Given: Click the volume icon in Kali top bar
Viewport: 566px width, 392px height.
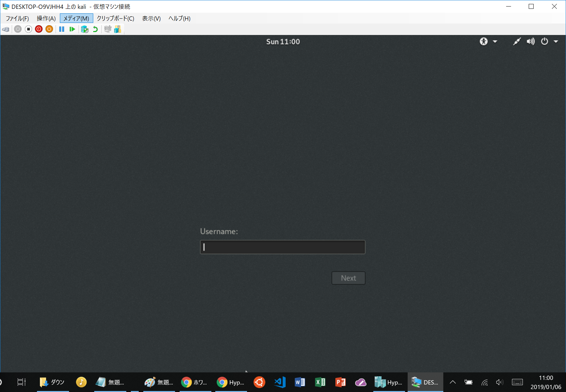Looking at the screenshot, I should [x=530, y=42].
